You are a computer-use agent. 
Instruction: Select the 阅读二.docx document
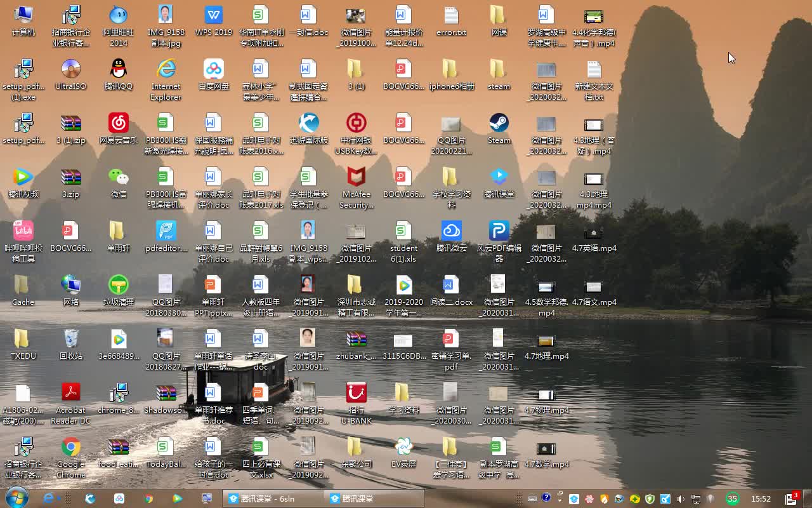452,291
